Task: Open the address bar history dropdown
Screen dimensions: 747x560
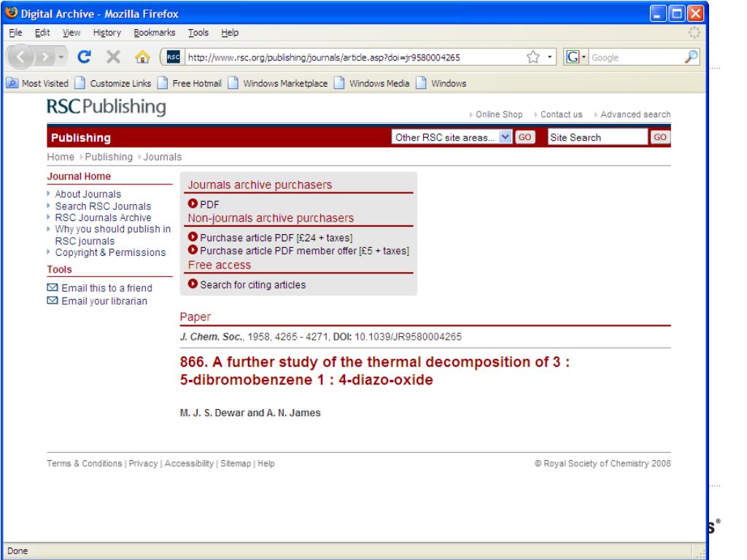Action: click(x=550, y=57)
